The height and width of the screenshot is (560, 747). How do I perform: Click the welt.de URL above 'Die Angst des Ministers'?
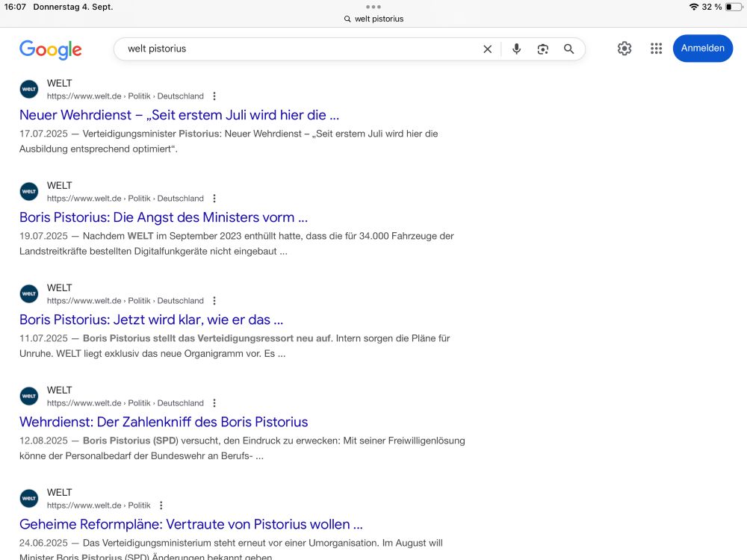click(125, 199)
